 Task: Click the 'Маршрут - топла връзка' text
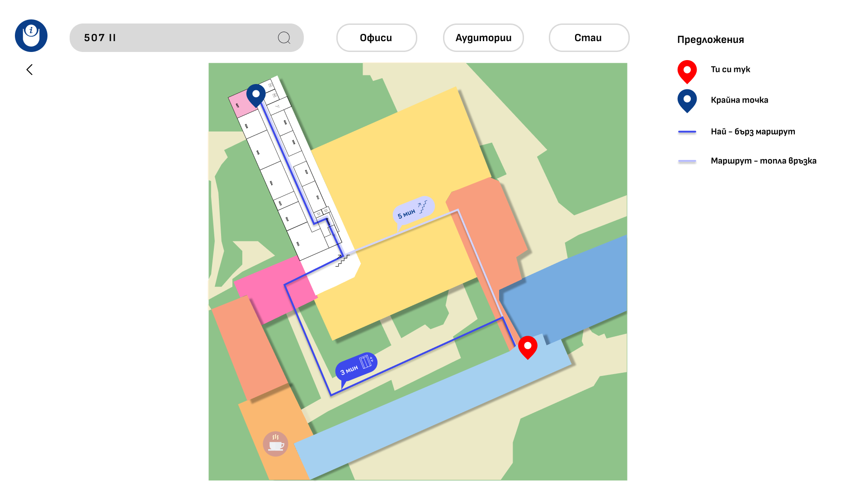pyautogui.click(x=764, y=161)
